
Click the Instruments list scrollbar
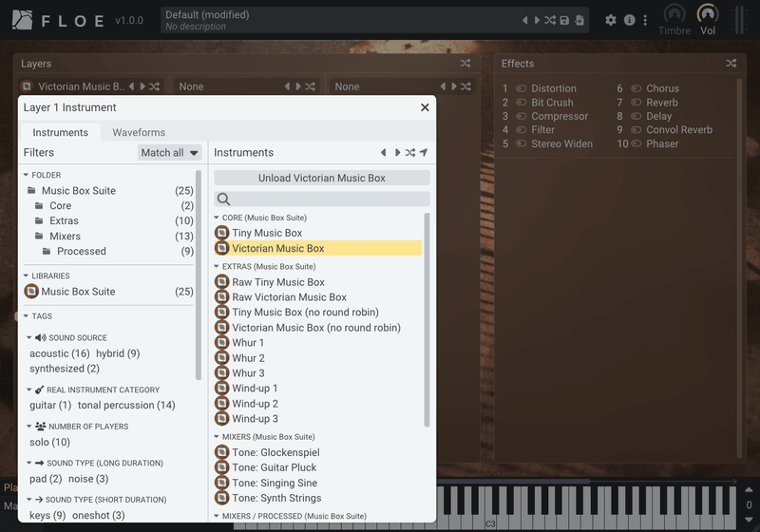(427, 320)
